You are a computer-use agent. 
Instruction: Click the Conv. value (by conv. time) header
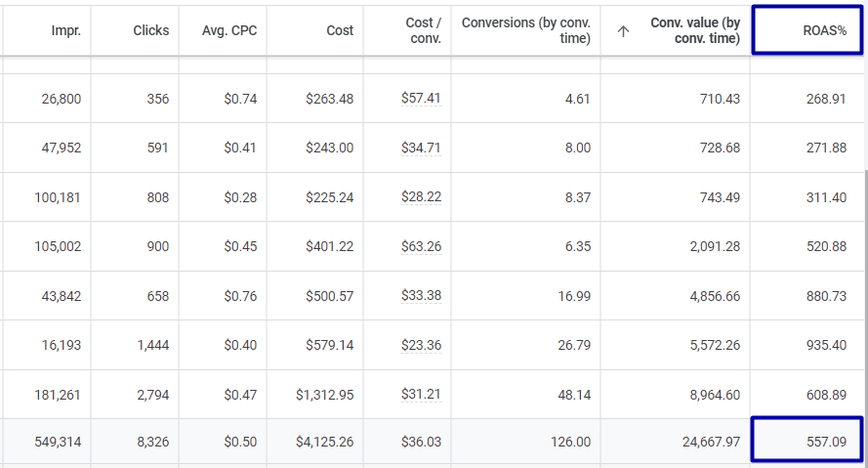[x=695, y=30]
